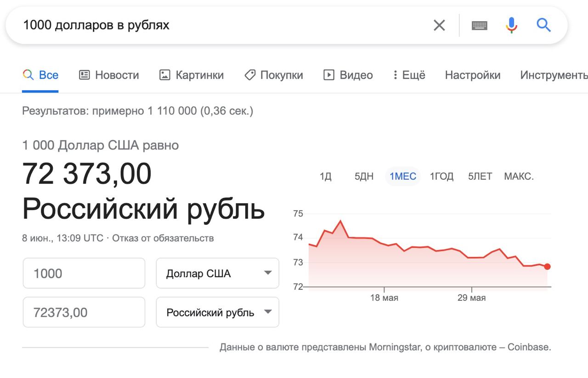Viewport: 588px width, 378px height.
Task: Select the 5ДН chart range
Action: (364, 176)
